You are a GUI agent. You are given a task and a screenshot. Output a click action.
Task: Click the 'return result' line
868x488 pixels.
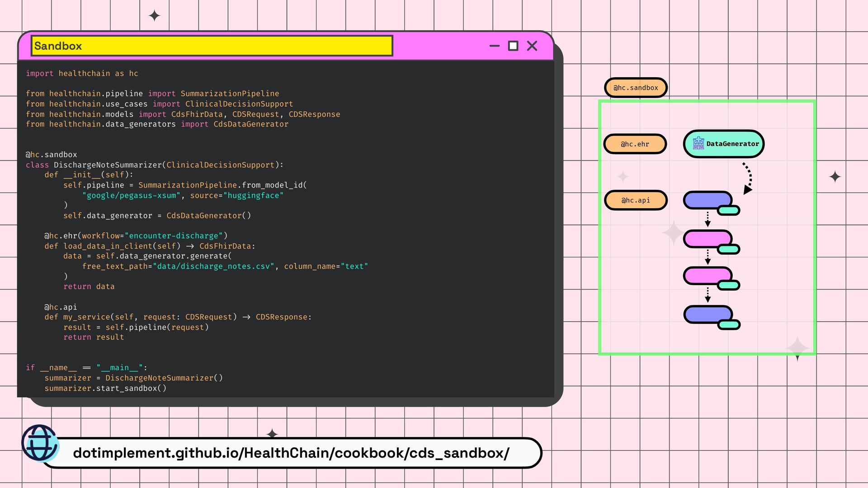tap(94, 338)
